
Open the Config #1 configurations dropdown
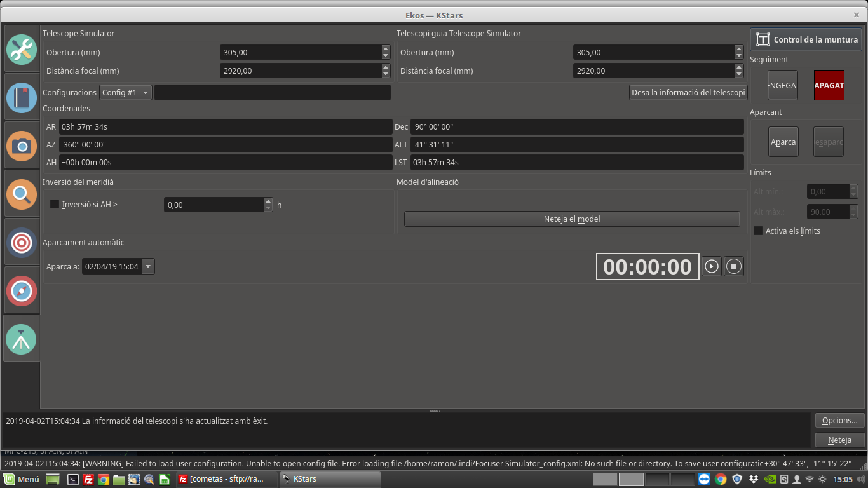point(126,93)
